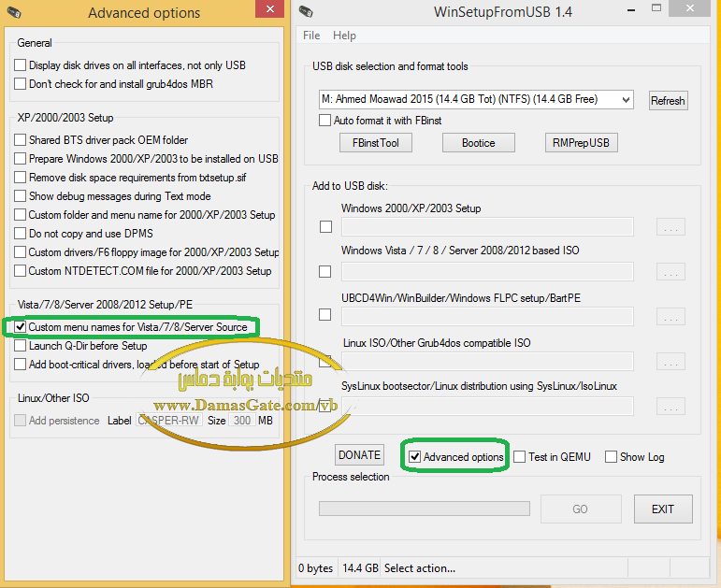Browse for SysLinux bootsector source
Viewport: 721px width, 588px height.
671,407
